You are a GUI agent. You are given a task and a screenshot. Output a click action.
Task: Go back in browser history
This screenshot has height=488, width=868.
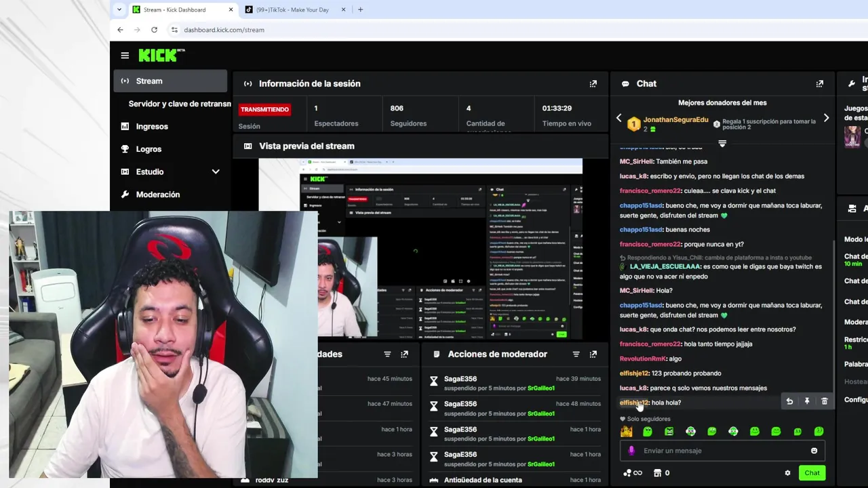(x=120, y=30)
